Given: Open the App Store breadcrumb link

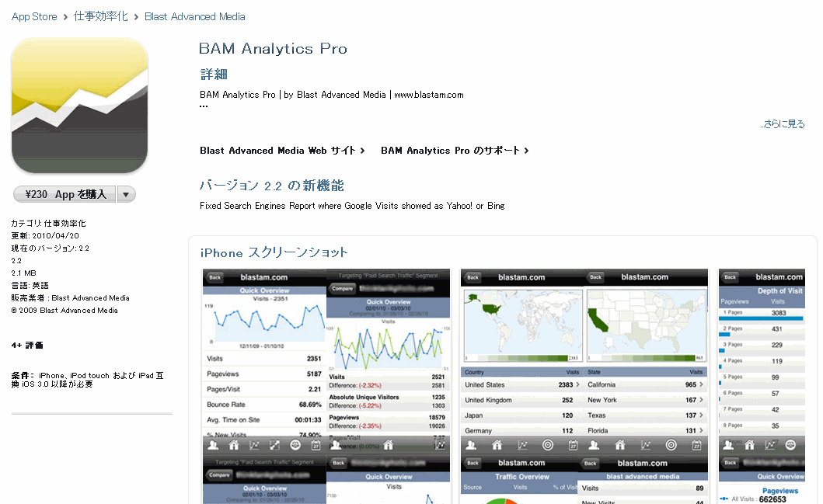Looking at the screenshot, I should click(x=34, y=17).
